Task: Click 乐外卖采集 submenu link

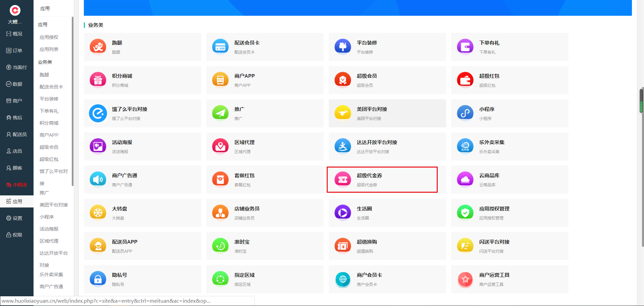Action: click(51, 274)
